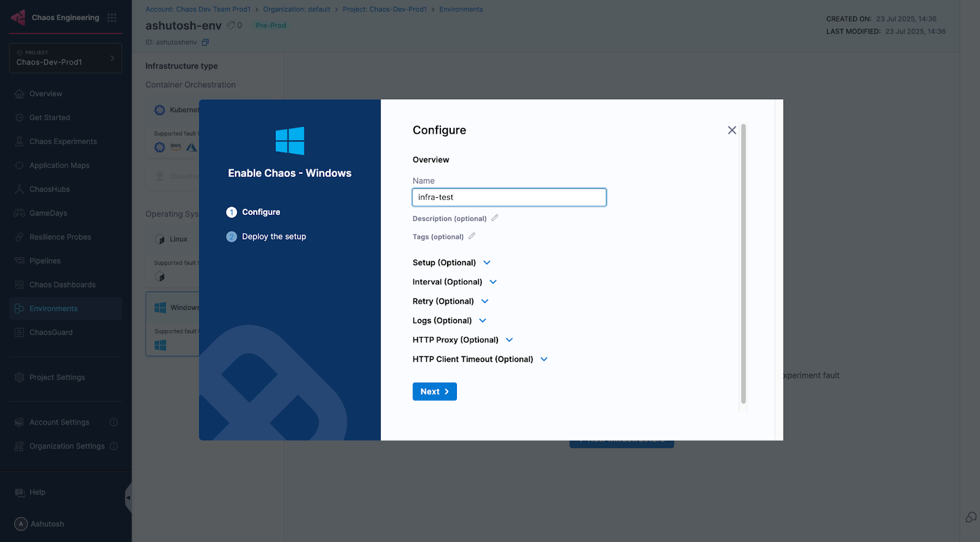980x542 pixels.
Task: Click the tags icon next to ashutosh-env
Action: tap(231, 25)
